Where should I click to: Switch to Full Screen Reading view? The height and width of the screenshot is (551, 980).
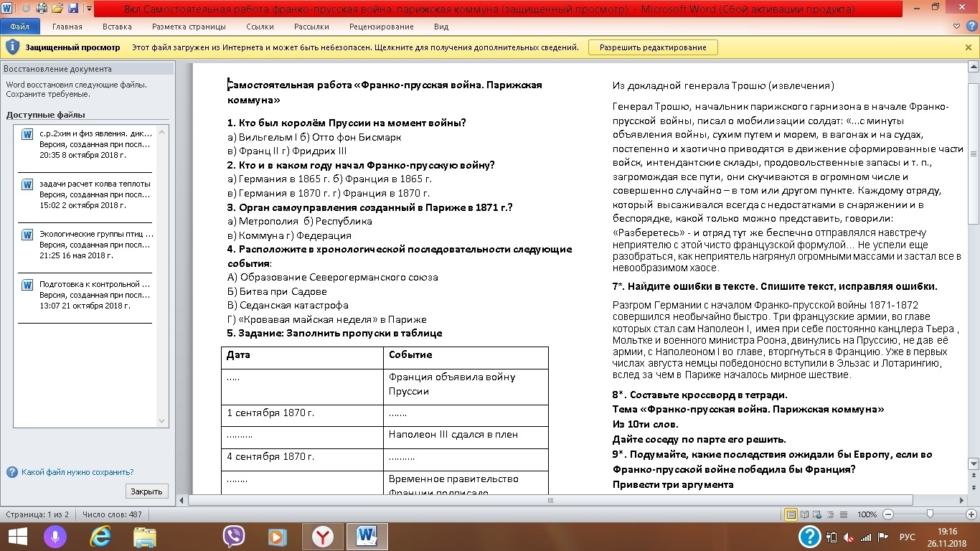point(804,514)
